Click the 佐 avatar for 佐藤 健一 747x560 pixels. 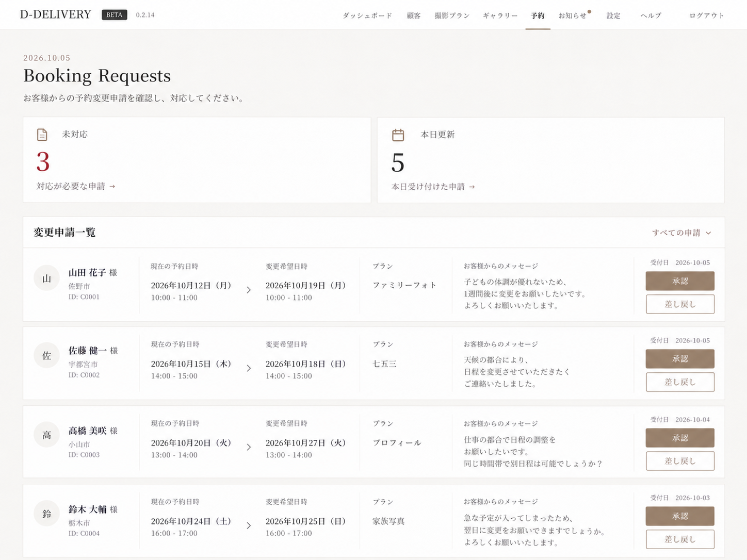point(46,356)
